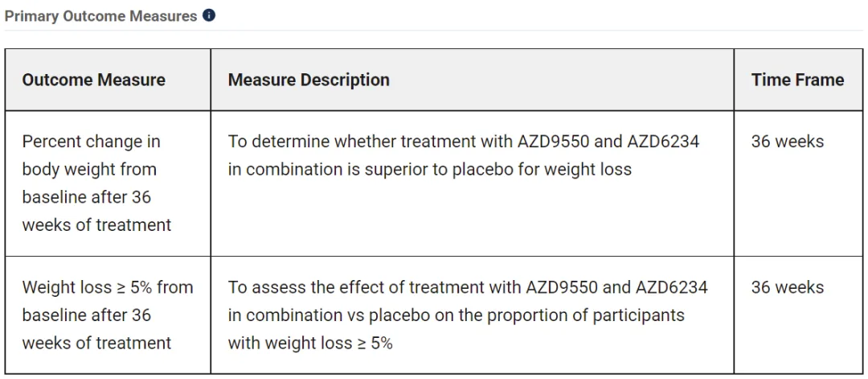The image size is (868, 379).
Task: Click the Primary Outcome Measures heading
Action: pos(100,16)
